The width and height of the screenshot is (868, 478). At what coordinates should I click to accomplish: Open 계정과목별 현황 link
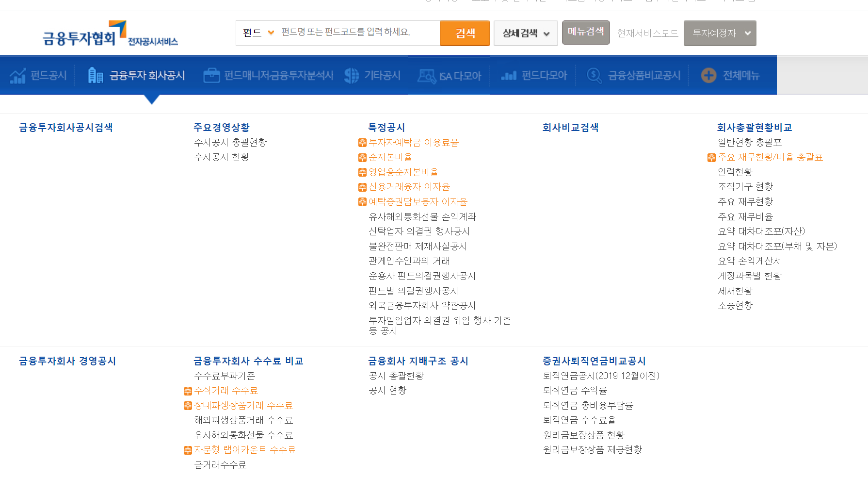point(750,276)
